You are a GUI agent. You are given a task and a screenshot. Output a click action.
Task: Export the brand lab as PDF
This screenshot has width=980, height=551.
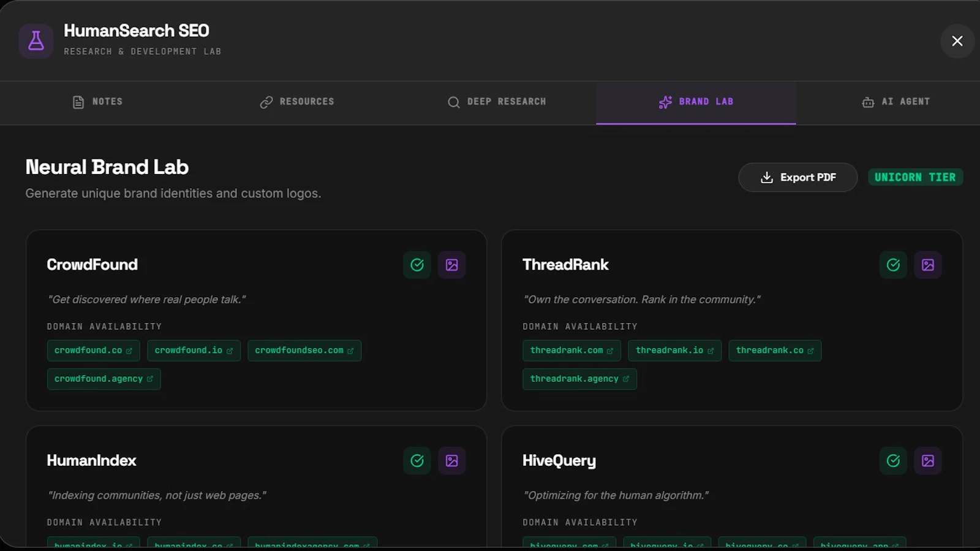[x=797, y=177]
